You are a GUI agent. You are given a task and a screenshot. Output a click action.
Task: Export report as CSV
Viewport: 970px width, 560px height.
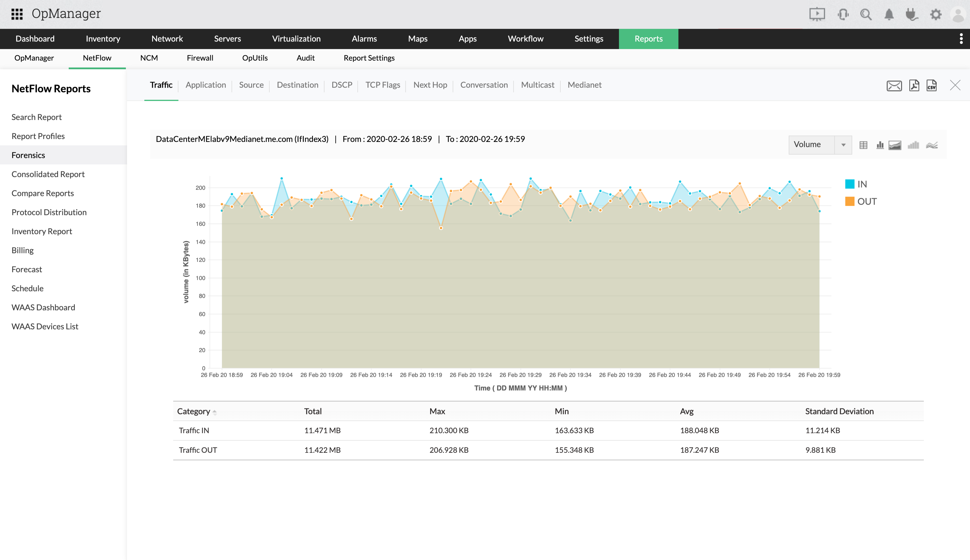click(x=932, y=85)
